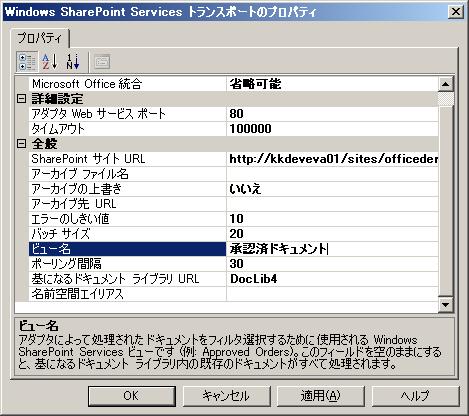
Task: Select the 基になるドキュメント ライブラリ URL label
Action: [x=127, y=279]
